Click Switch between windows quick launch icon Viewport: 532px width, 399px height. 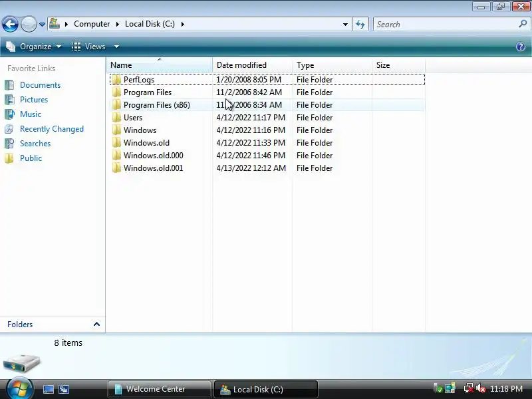64,389
